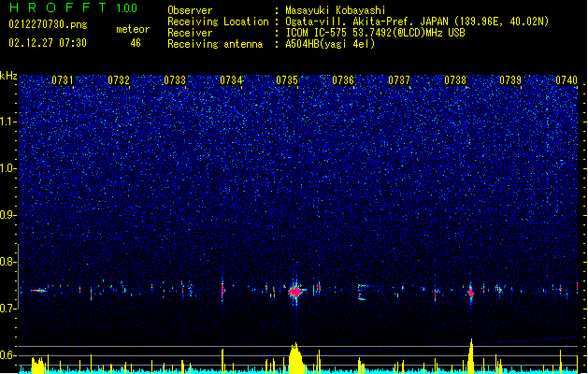The height and width of the screenshot is (374, 588).
Task: Click the meteor count value 46
Action: [x=136, y=43]
